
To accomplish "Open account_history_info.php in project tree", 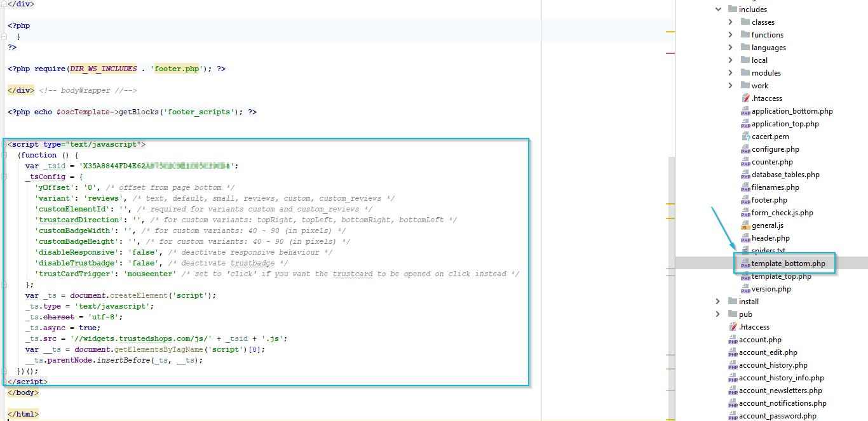I will [x=782, y=378].
